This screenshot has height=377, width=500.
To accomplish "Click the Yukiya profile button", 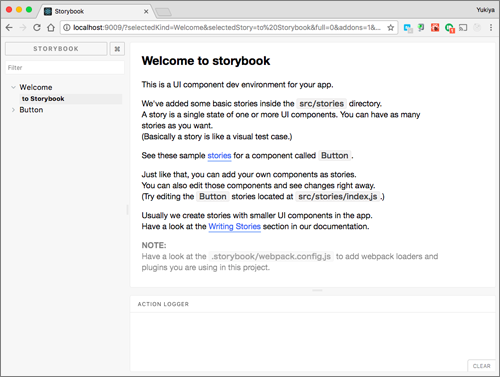I will pos(485,10).
